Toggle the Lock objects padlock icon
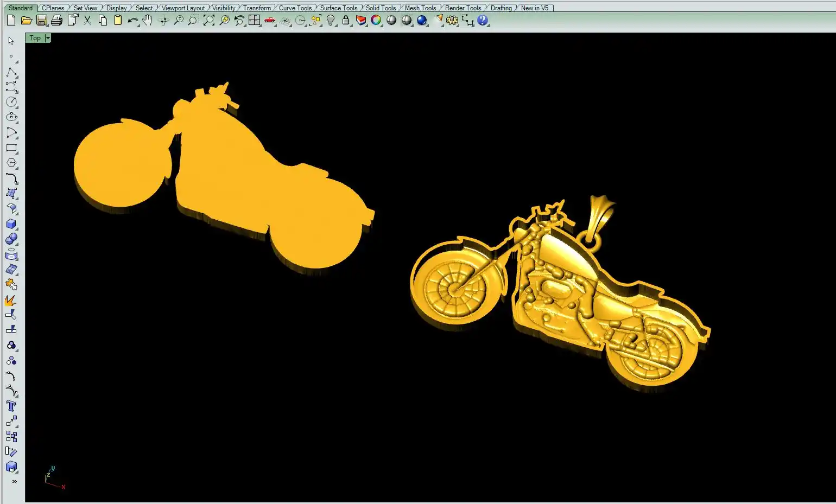 click(345, 21)
